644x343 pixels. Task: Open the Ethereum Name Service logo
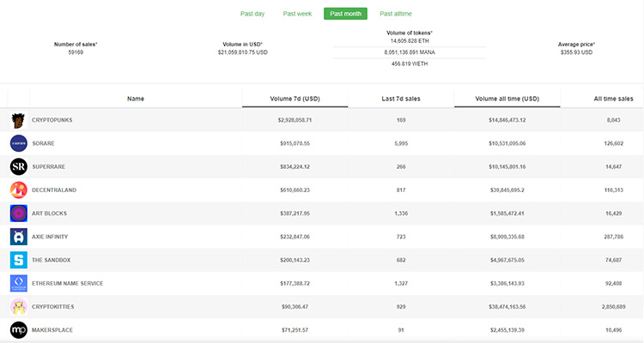(x=19, y=284)
